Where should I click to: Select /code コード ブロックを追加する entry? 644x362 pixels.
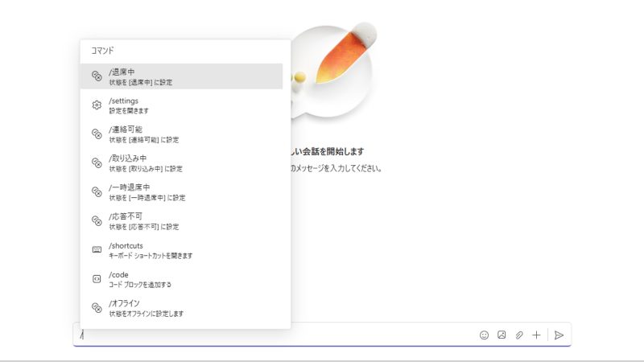point(140,279)
